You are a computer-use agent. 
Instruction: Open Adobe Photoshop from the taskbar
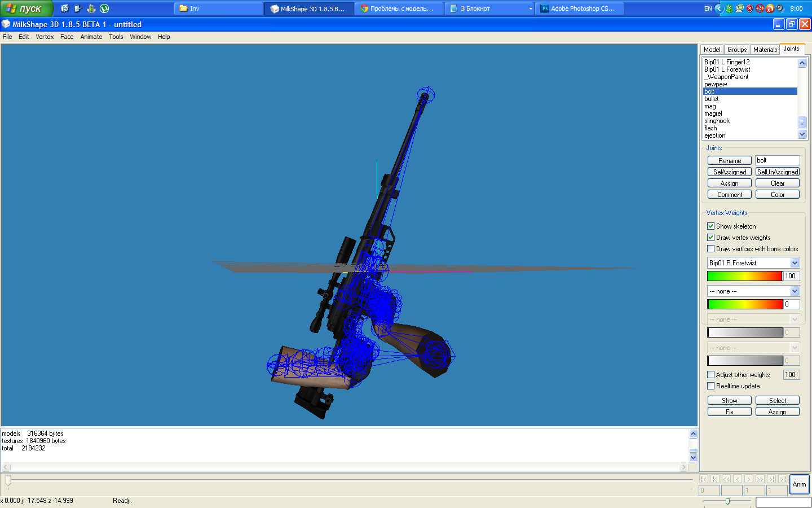coord(579,8)
